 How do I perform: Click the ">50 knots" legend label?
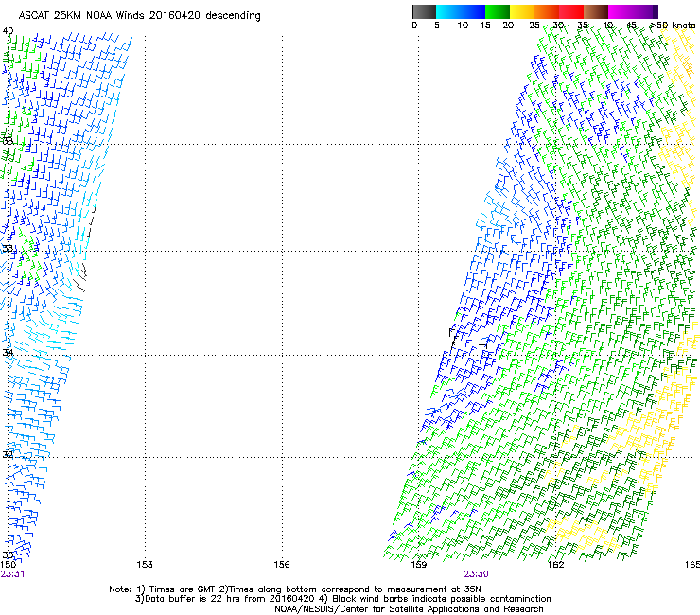point(673,25)
